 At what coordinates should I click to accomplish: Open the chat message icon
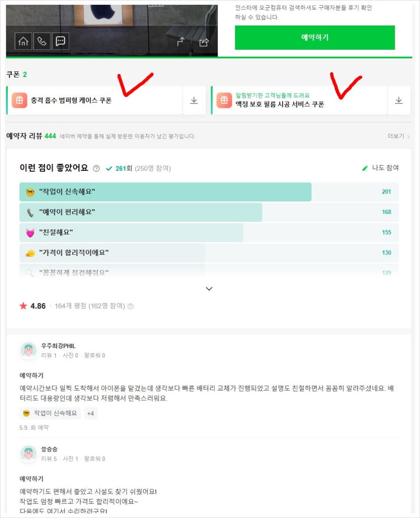tap(60, 41)
